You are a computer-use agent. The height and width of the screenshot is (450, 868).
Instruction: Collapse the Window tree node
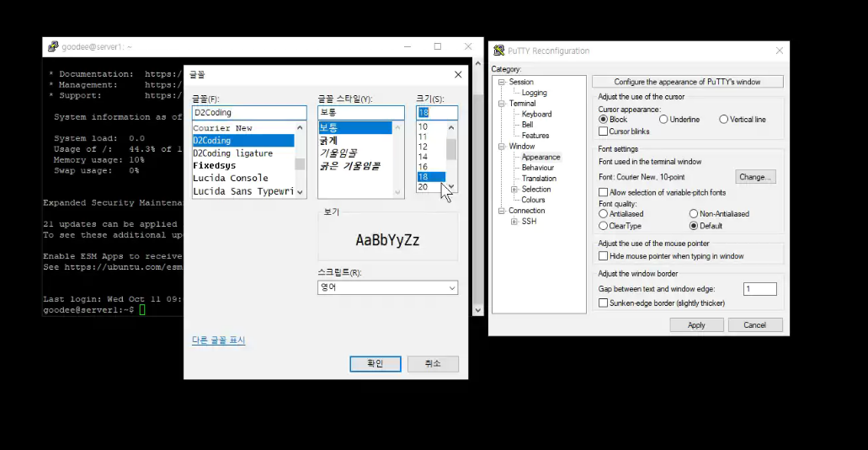[502, 147]
